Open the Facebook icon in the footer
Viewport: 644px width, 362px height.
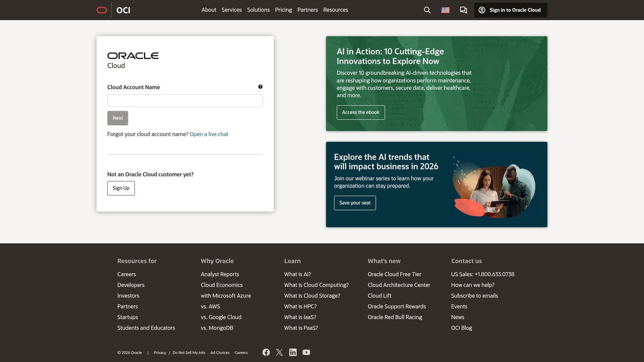tap(266, 352)
